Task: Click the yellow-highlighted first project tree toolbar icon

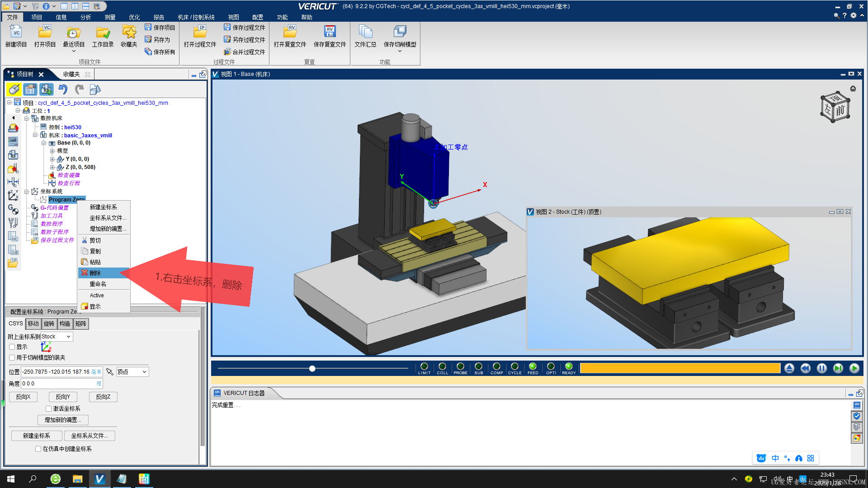Action: [14, 89]
